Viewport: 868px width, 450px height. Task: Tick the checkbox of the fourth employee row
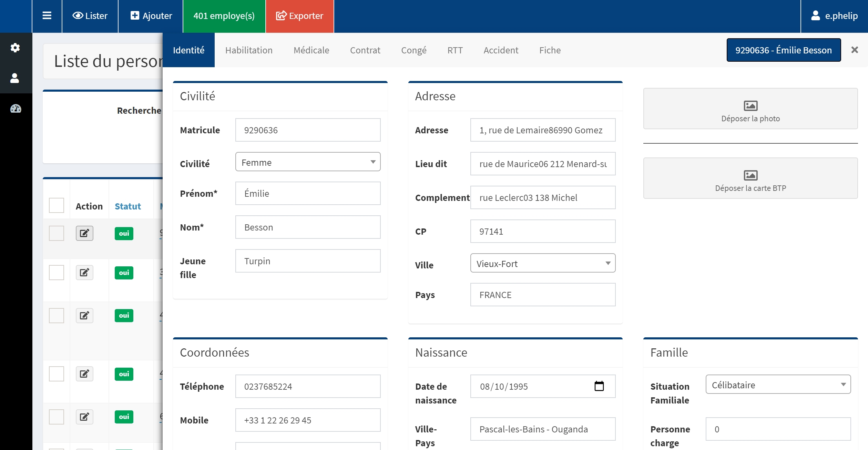(x=57, y=374)
